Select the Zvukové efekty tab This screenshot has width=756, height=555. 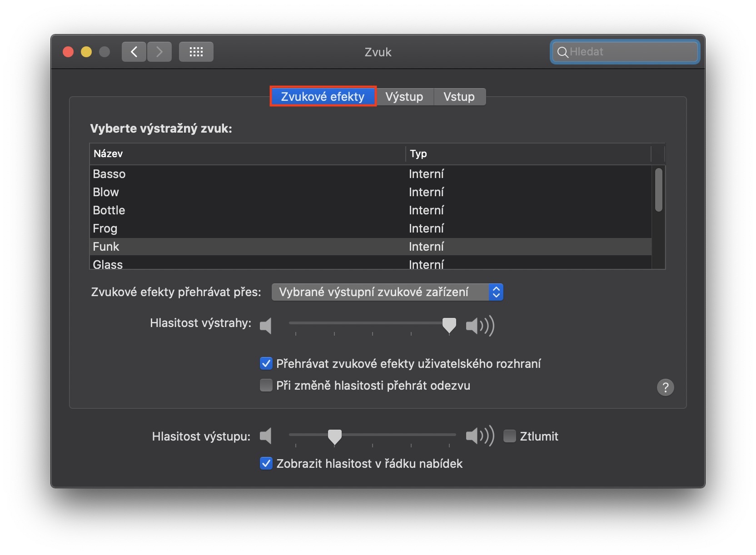323,97
